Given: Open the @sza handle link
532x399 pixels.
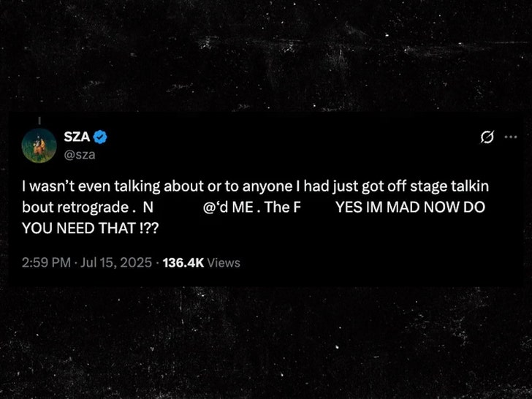Looking at the screenshot, I should (x=80, y=154).
